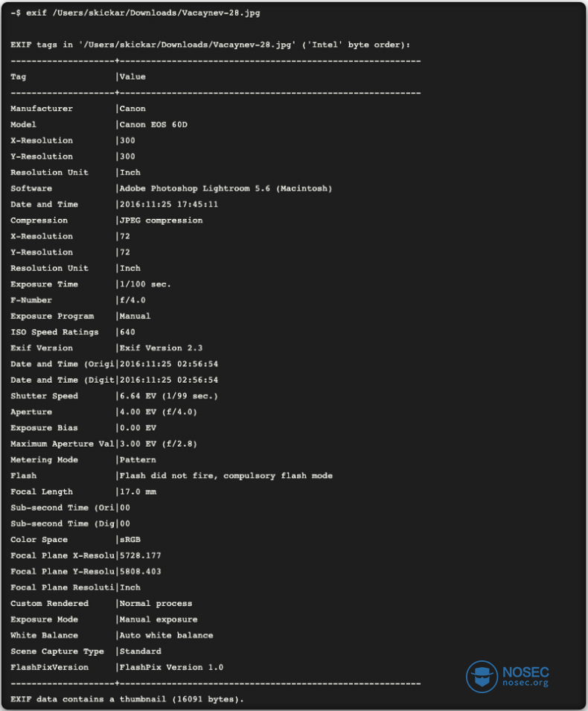
Task: Click the Exposure Time 1/100 sec. value
Action: click(x=145, y=284)
